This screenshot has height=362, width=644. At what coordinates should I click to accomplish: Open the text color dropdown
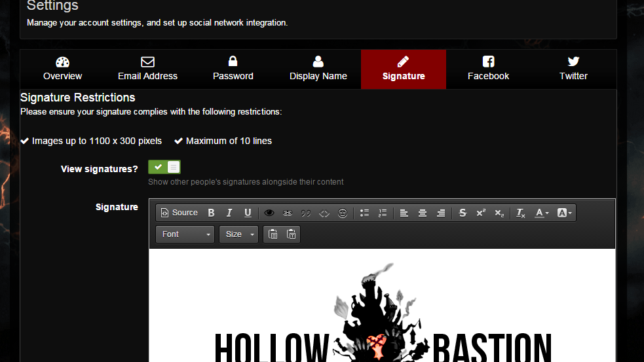click(x=541, y=213)
